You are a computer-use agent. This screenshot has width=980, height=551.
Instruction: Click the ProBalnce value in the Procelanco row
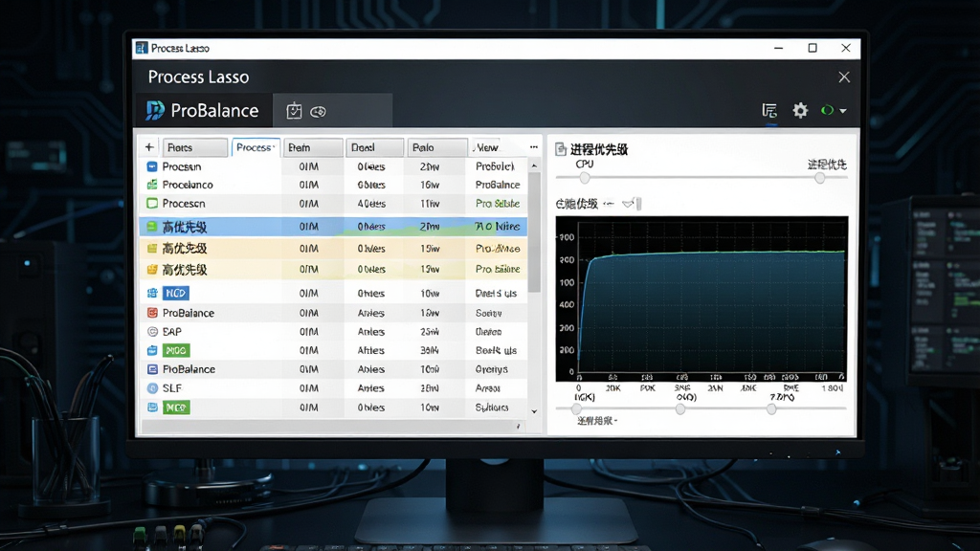click(x=498, y=185)
